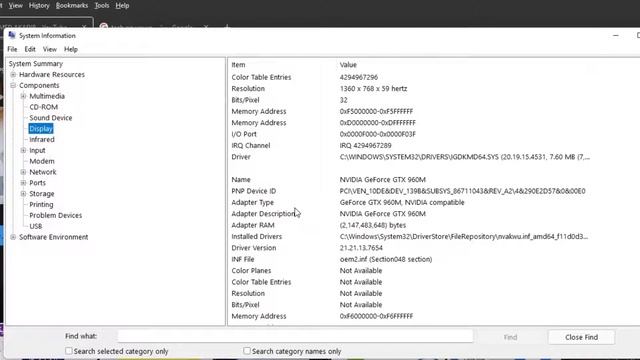Select the INF File oem2.inf value
This screenshot has width=640, height=360.
tap(386, 259)
